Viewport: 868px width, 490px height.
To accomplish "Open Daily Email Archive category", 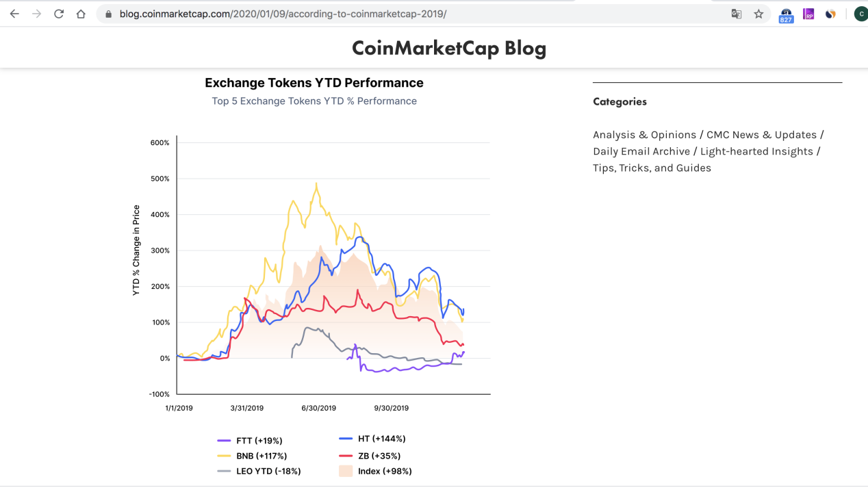I will [641, 151].
